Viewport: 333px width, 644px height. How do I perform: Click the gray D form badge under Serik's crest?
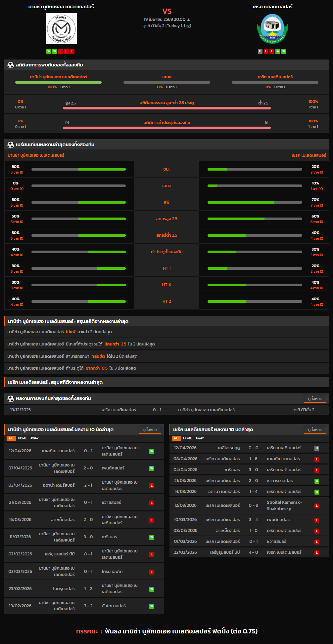coord(260,51)
